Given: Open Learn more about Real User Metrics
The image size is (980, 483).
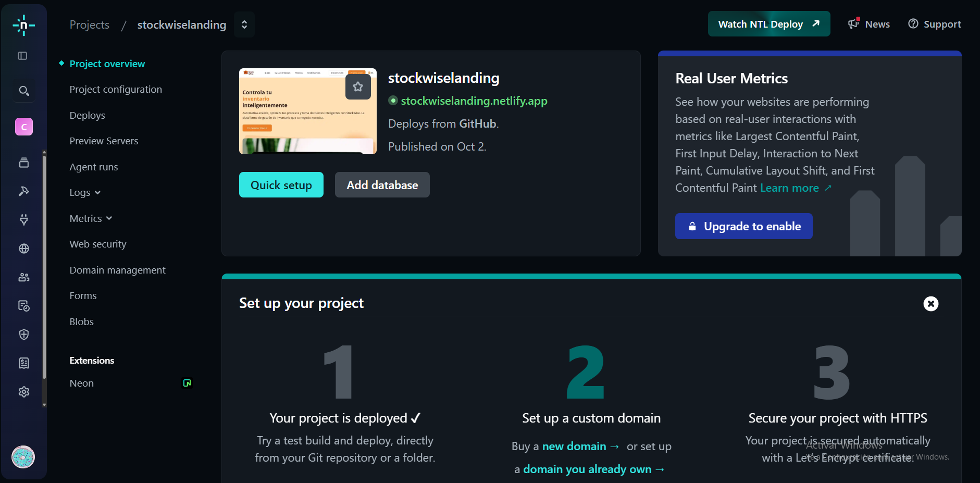Looking at the screenshot, I should coord(796,188).
